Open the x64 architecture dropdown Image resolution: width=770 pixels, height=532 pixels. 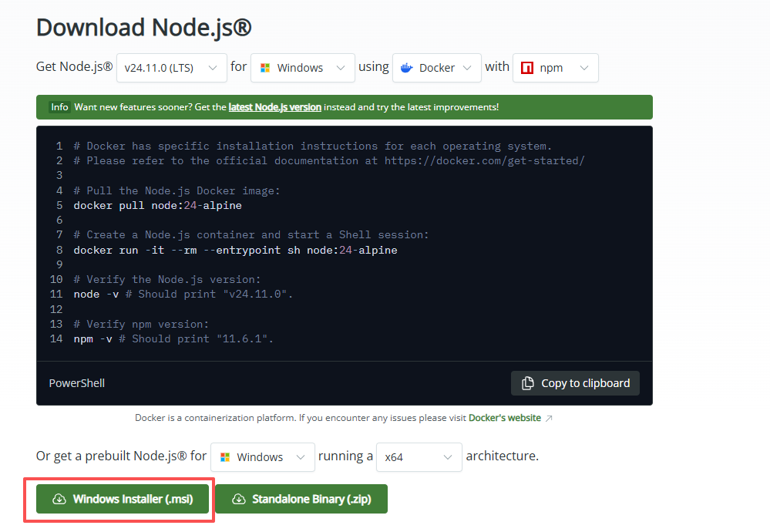tap(419, 457)
